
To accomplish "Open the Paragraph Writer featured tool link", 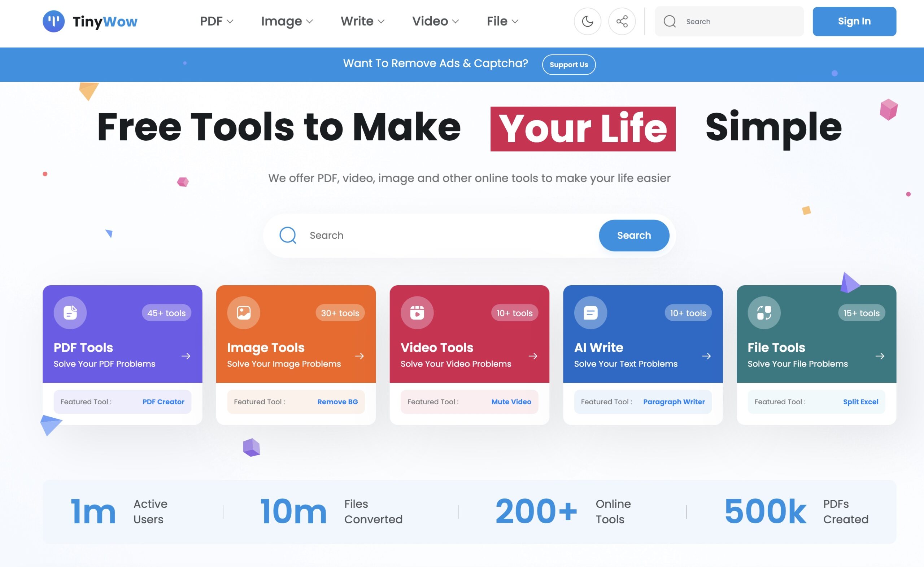I will 674,402.
